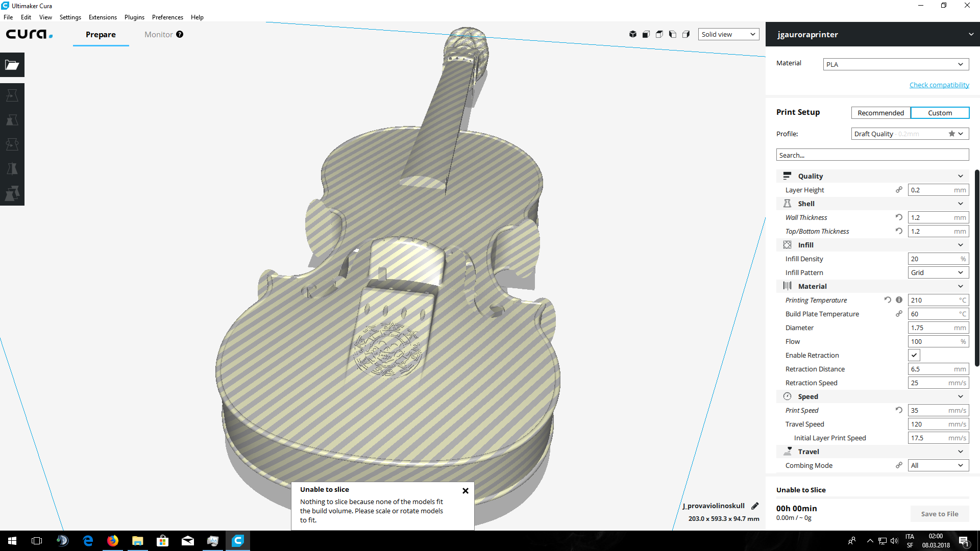Image resolution: width=980 pixels, height=551 pixels.
Task: Collapse the Infill settings section
Action: tap(872, 245)
